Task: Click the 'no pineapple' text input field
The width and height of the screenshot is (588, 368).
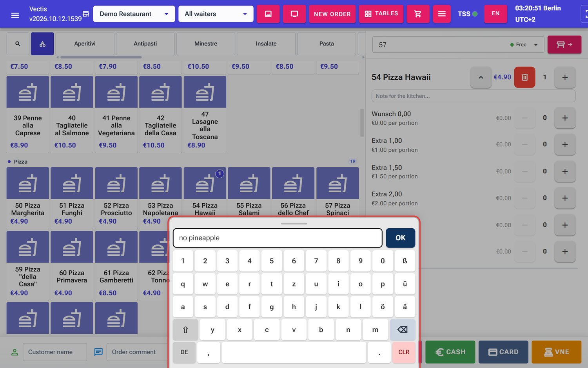Action: (x=278, y=238)
